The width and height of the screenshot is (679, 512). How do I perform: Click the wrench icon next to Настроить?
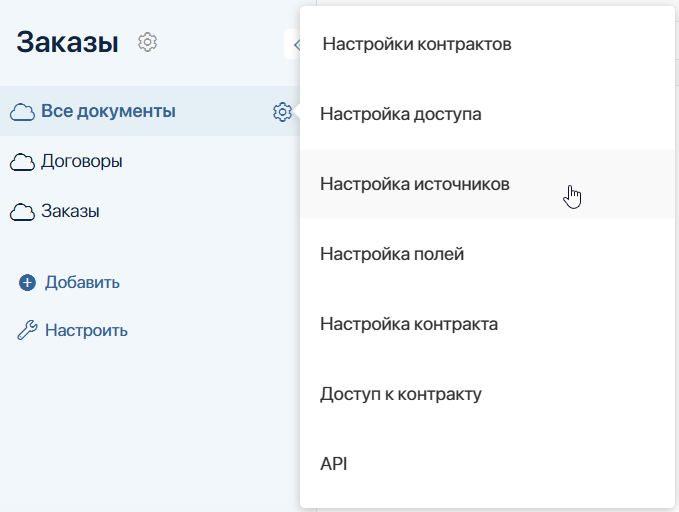click(27, 330)
